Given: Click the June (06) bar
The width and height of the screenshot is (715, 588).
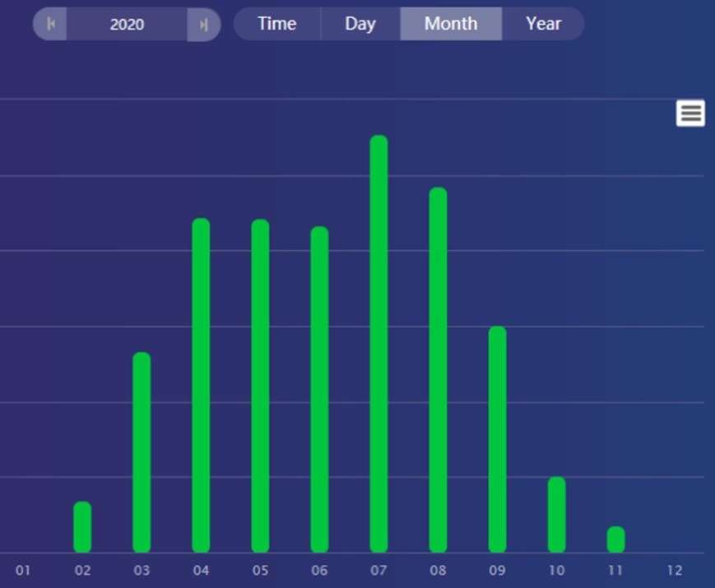Looking at the screenshot, I should tap(319, 390).
